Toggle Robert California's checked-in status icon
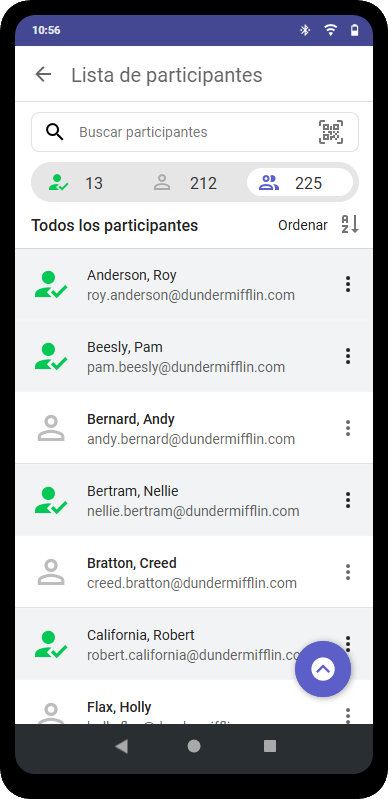The width and height of the screenshot is (388, 799). click(50, 644)
